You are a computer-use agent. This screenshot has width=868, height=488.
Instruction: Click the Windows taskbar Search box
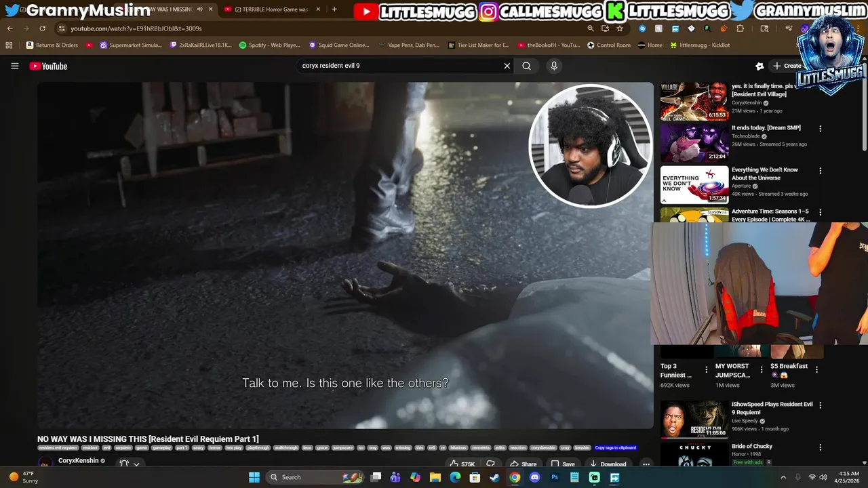pyautogui.click(x=315, y=477)
